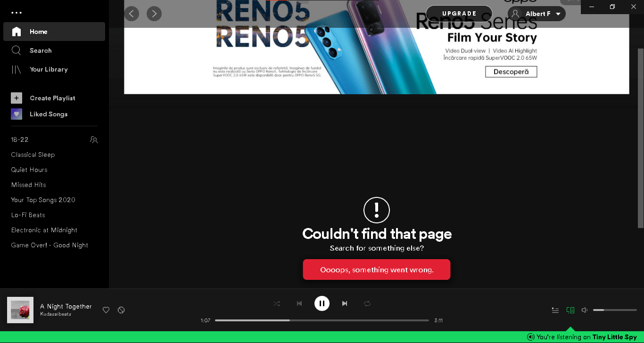Open Search in the sidebar
Viewport: 644px width, 343px height.
(x=54, y=50)
